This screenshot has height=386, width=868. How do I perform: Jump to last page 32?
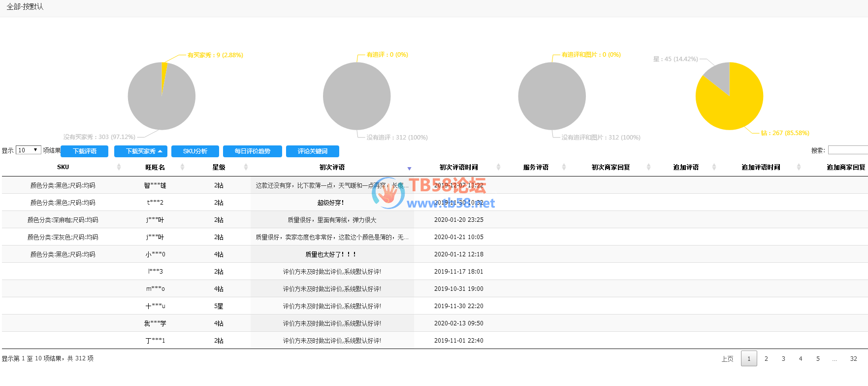[x=854, y=359]
